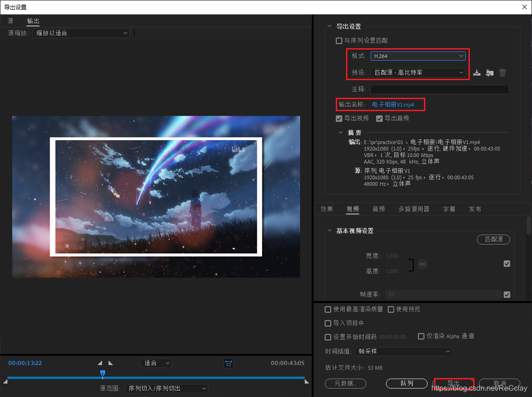Click the 注释 comment input field

(x=440, y=89)
